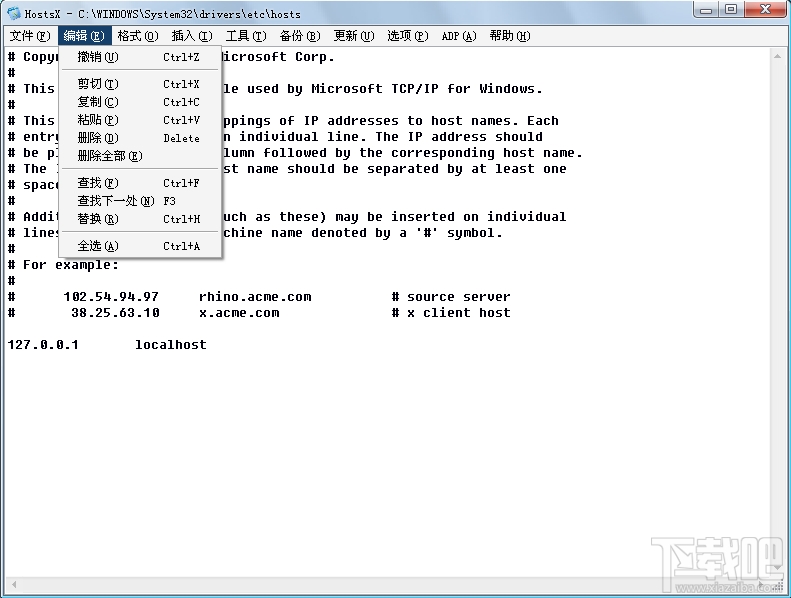Click the '# x client host' comment

coord(451,313)
